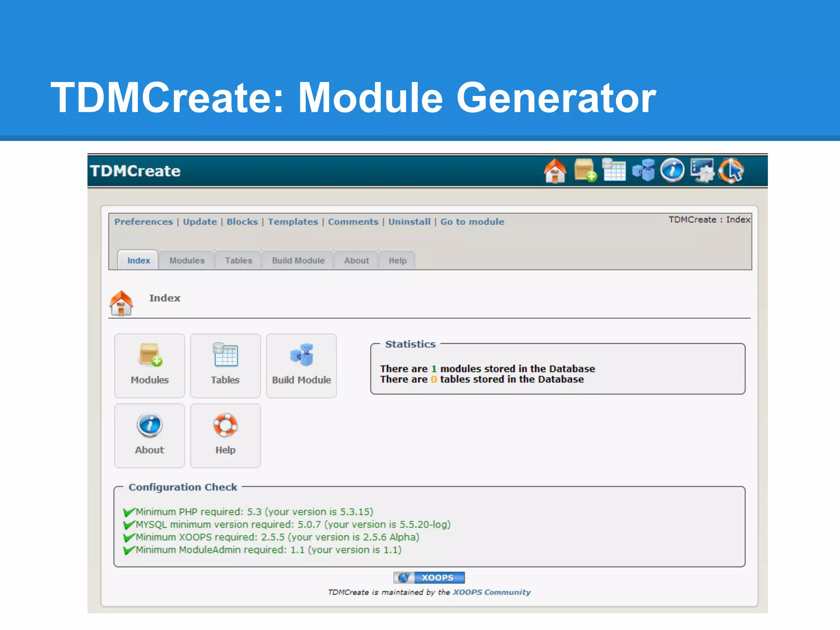Open the XOOPS Community link in the footer

point(492,592)
